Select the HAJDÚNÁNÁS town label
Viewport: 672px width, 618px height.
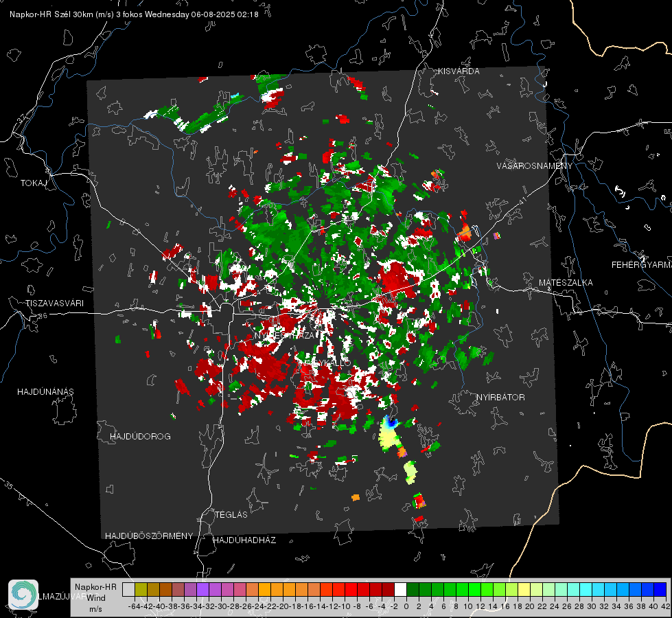tap(45, 392)
